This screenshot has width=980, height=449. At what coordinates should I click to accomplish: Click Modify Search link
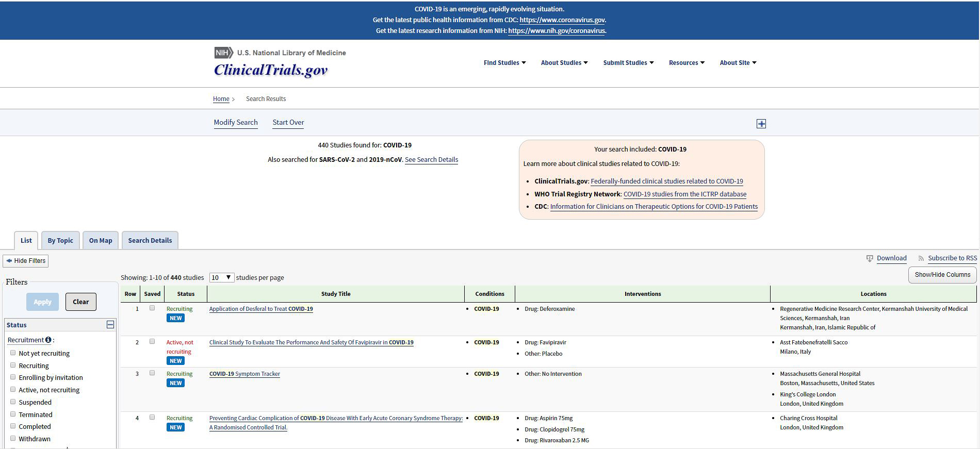click(236, 122)
